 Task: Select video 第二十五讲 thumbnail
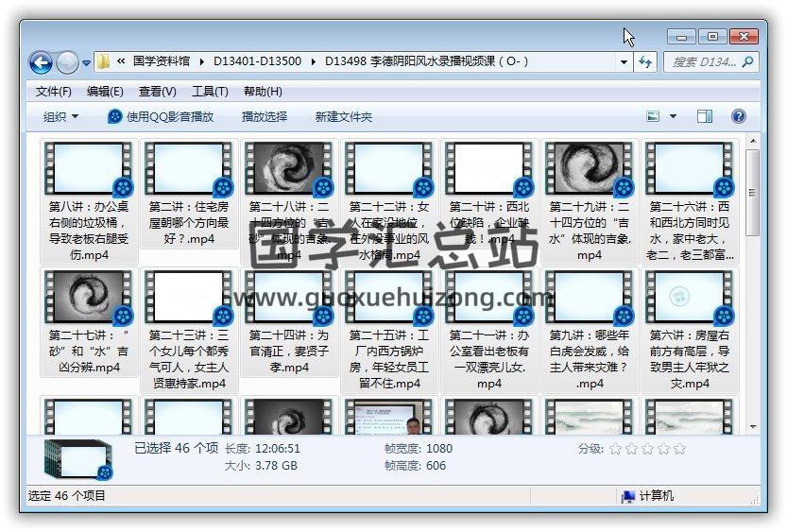tap(388, 298)
